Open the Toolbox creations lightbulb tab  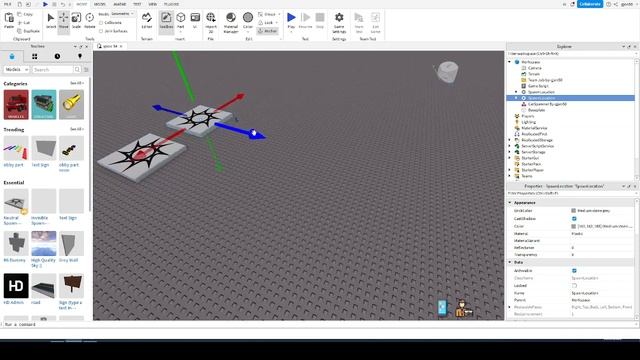click(x=80, y=56)
